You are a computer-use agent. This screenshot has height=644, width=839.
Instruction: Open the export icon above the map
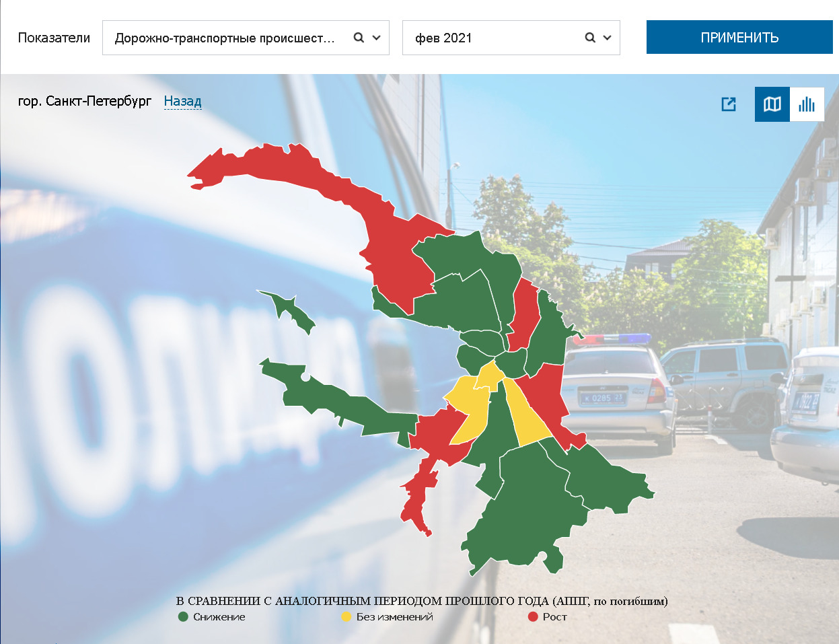(x=729, y=104)
